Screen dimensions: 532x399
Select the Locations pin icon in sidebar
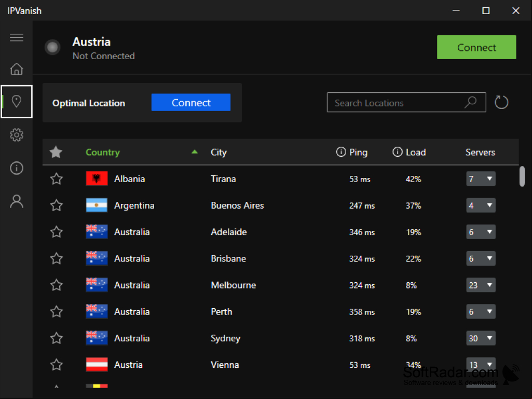click(x=16, y=101)
